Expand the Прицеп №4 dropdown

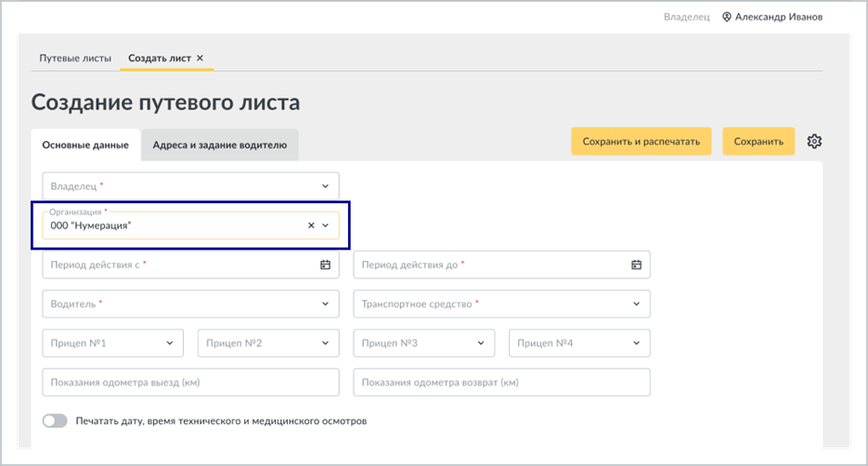tap(636, 343)
